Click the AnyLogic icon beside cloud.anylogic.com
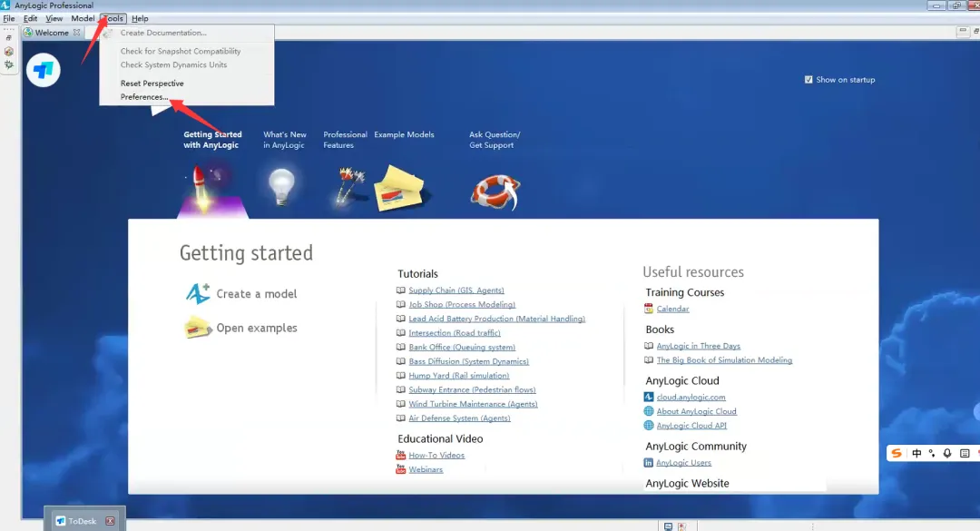The image size is (980, 531). [649, 397]
